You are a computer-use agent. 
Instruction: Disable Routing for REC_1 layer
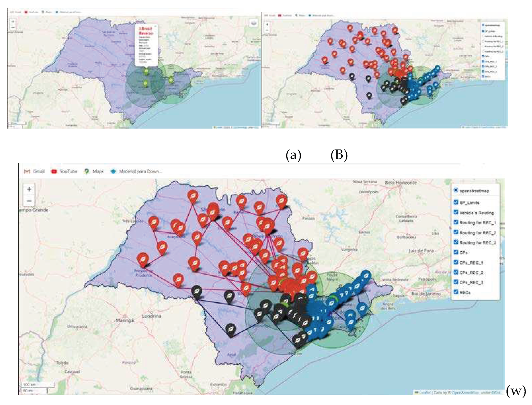pos(456,222)
